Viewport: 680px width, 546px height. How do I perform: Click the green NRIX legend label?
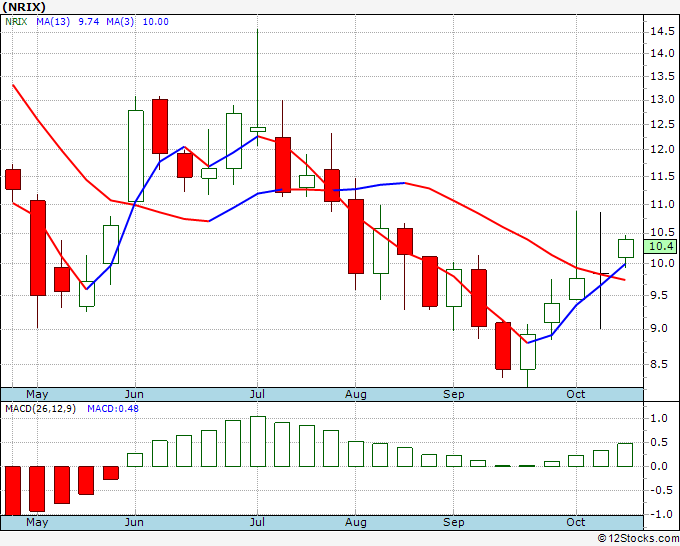(x=16, y=22)
